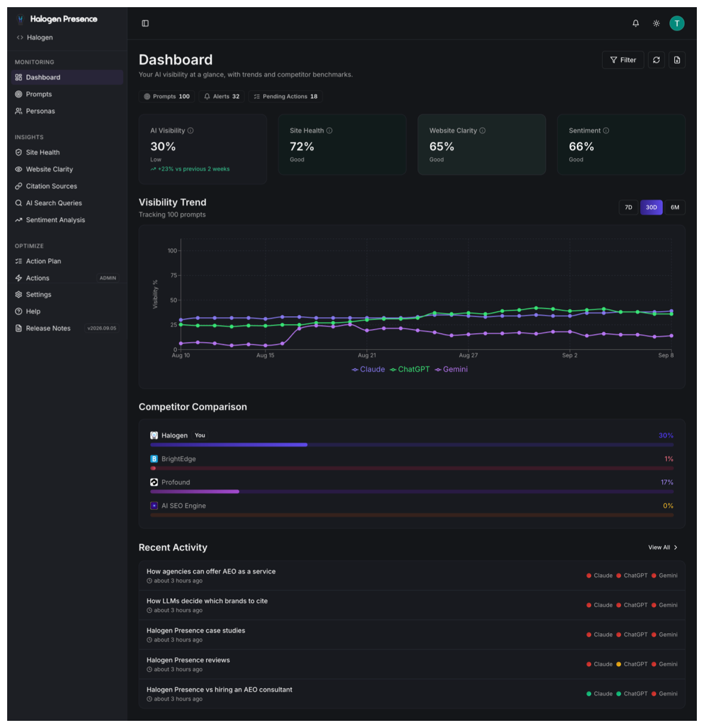Open the Halogen workspace switcher

(35, 38)
